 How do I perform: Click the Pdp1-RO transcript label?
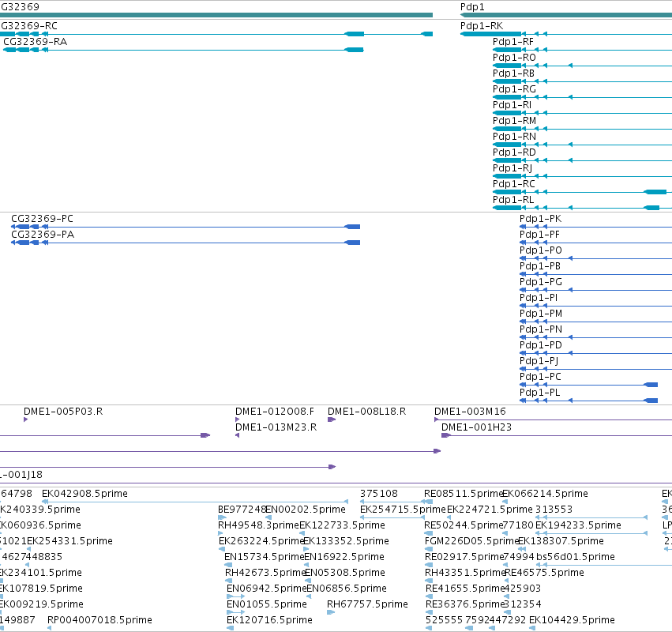pyautogui.click(x=514, y=58)
